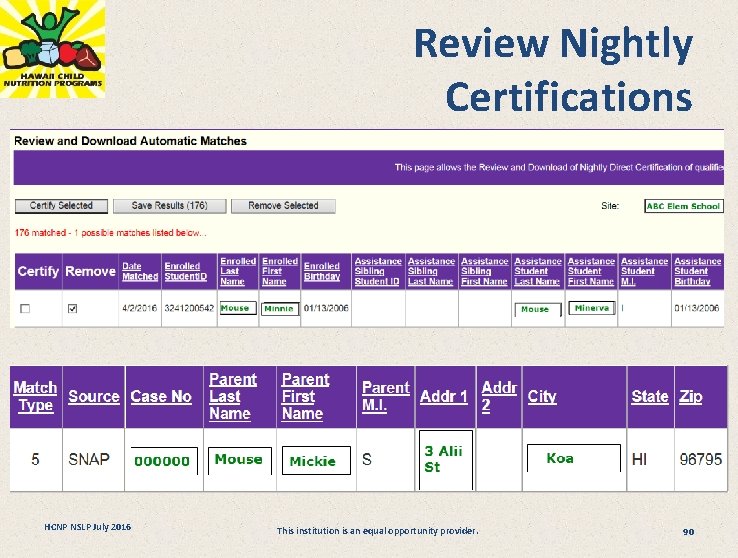Click the Parent Last Name header
Image resolution: width=738 pixels, height=558 pixels.
click(x=233, y=396)
